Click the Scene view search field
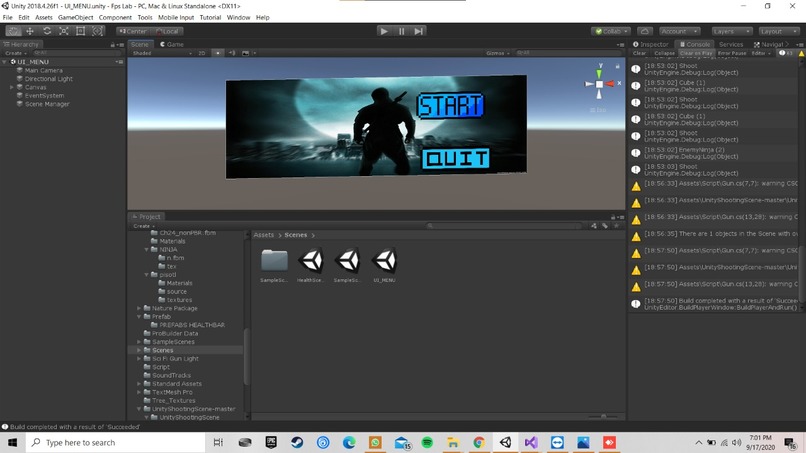Image resolution: width=806 pixels, height=453 pixels. coord(568,53)
